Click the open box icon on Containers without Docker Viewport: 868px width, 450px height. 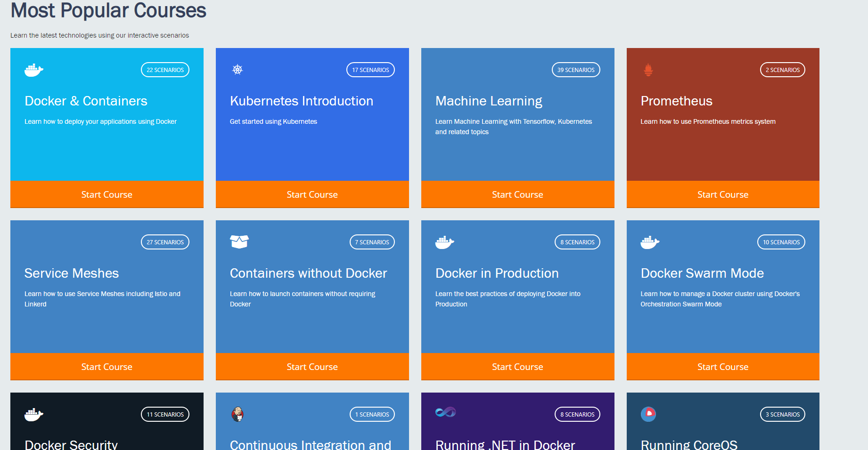(x=239, y=241)
